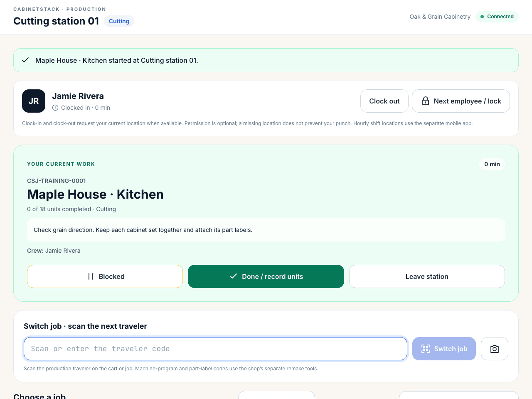The height and width of the screenshot is (399, 532).
Task: Click the Maple House started banner message
Action: (117, 60)
